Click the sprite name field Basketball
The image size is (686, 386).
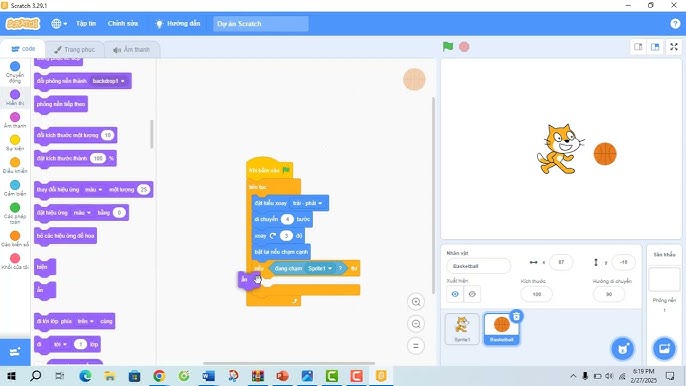[478, 266]
